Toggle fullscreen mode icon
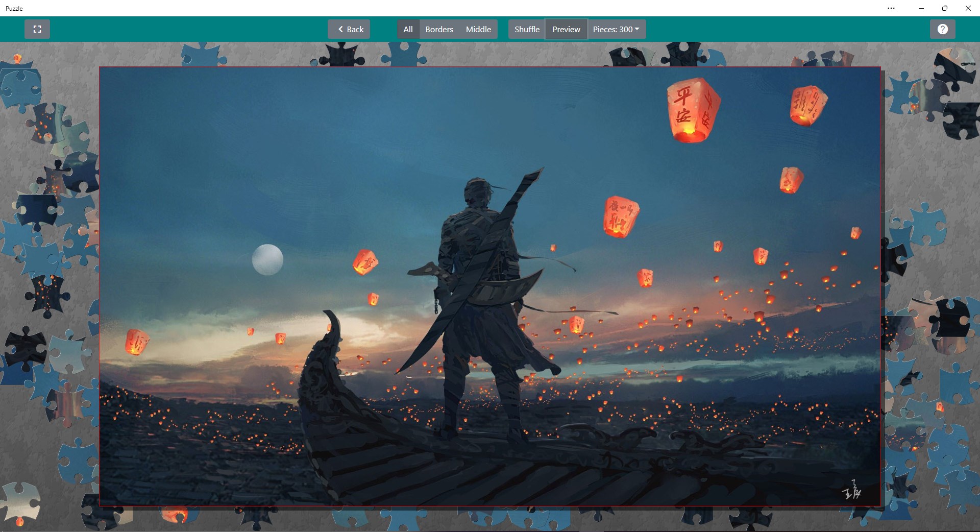Image resolution: width=980 pixels, height=532 pixels. click(x=37, y=29)
